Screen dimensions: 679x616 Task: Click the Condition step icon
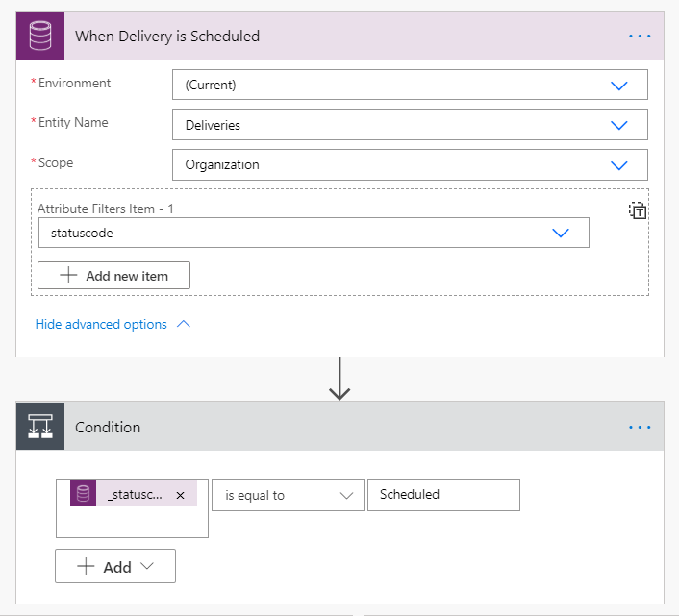pos(40,427)
